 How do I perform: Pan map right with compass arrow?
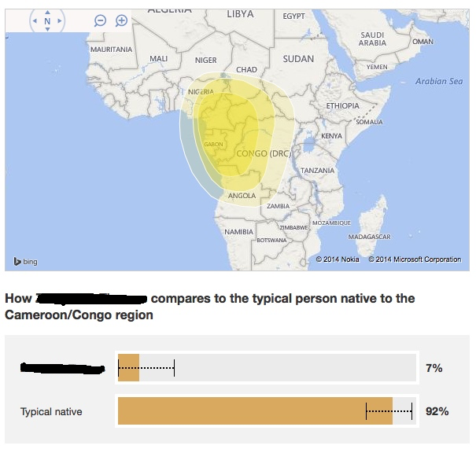61,21
